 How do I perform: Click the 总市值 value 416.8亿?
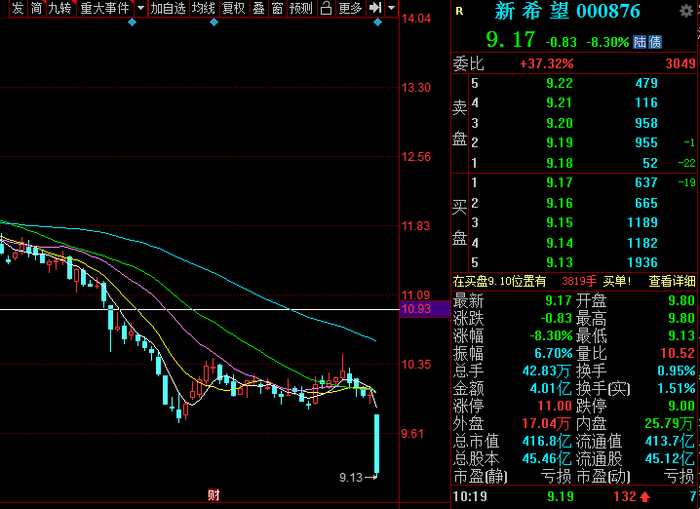pyautogui.click(x=547, y=441)
